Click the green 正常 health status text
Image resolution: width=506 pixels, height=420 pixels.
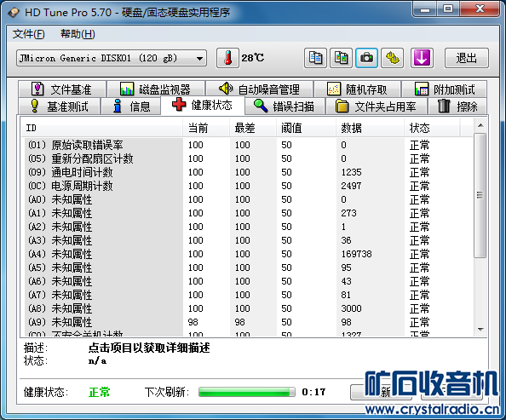(x=100, y=392)
